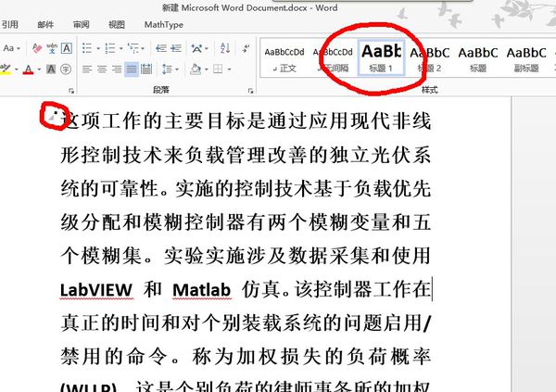
Task: Open the paragraph settings dialog launcher
Action: click(250, 90)
